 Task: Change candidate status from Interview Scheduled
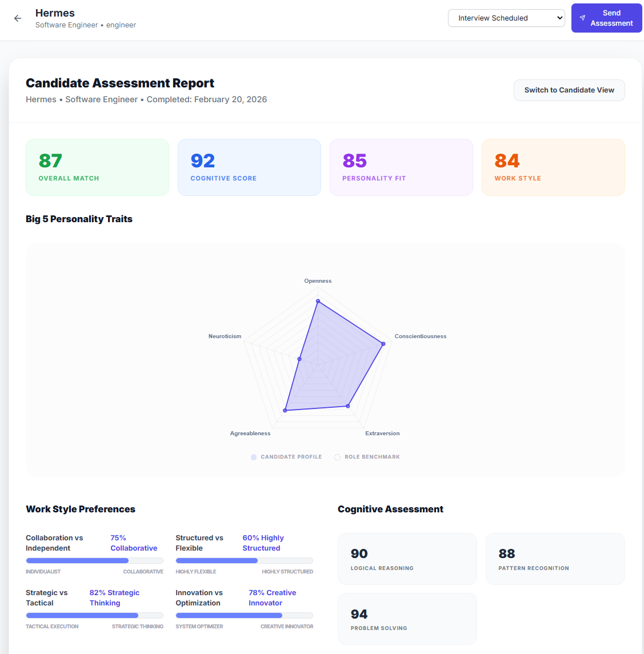(x=506, y=18)
